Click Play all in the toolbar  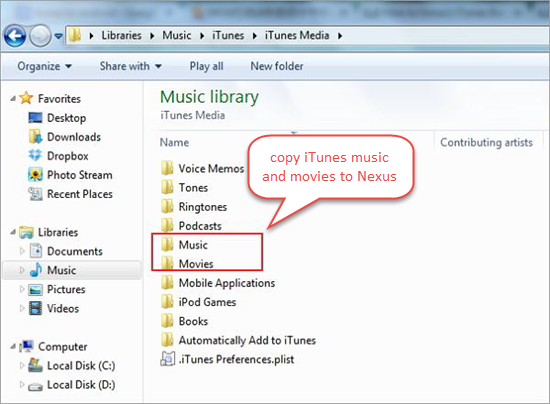pos(206,66)
